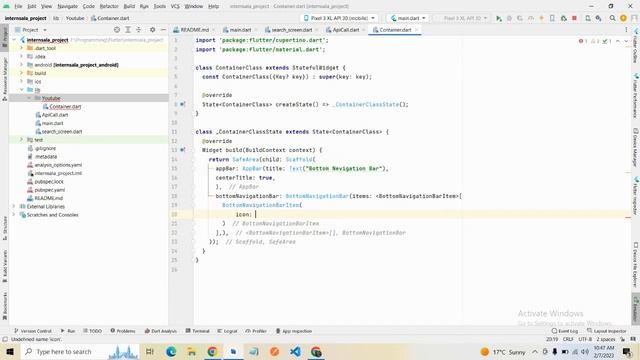Open the Version Control tool window
Screen dimensions: 640x360
point(33,331)
